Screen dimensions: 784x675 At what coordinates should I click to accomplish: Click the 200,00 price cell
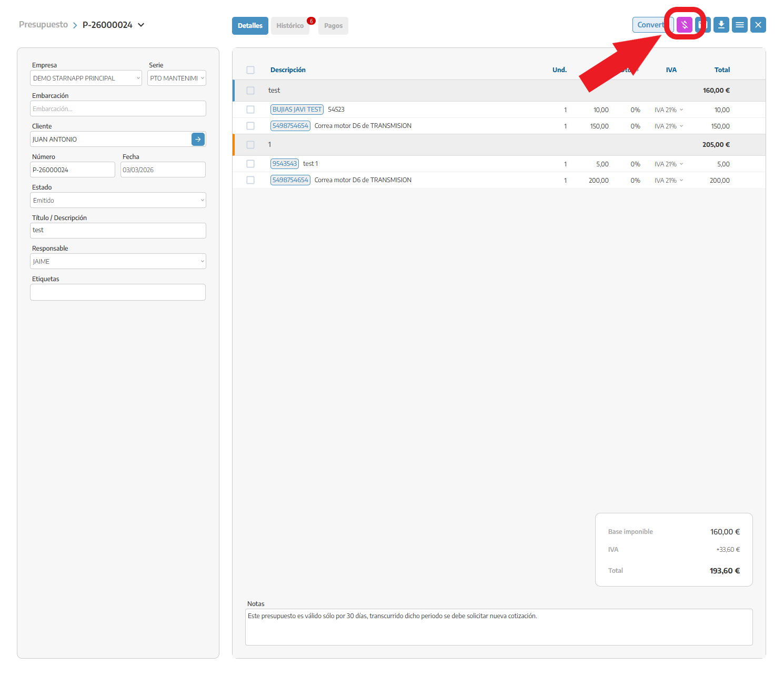[599, 181]
